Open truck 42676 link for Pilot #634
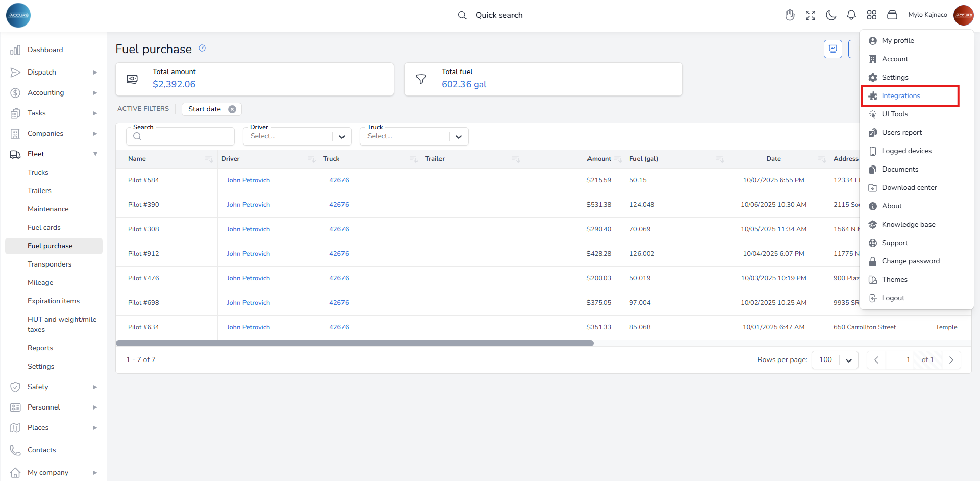The height and width of the screenshot is (481, 980). pyautogui.click(x=339, y=327)
